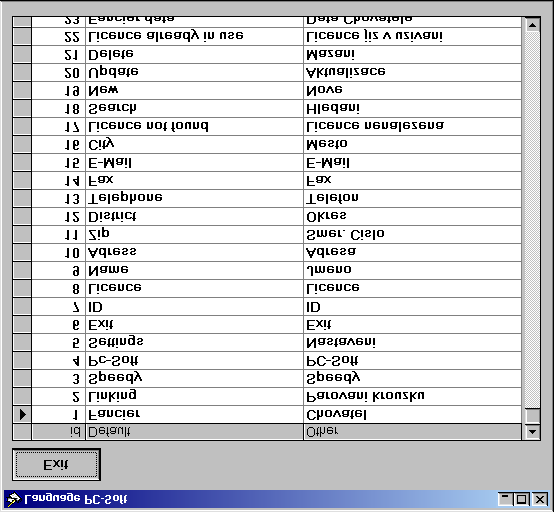Select the 'Okres' cell
554x512 pixels.
point(412,216)
